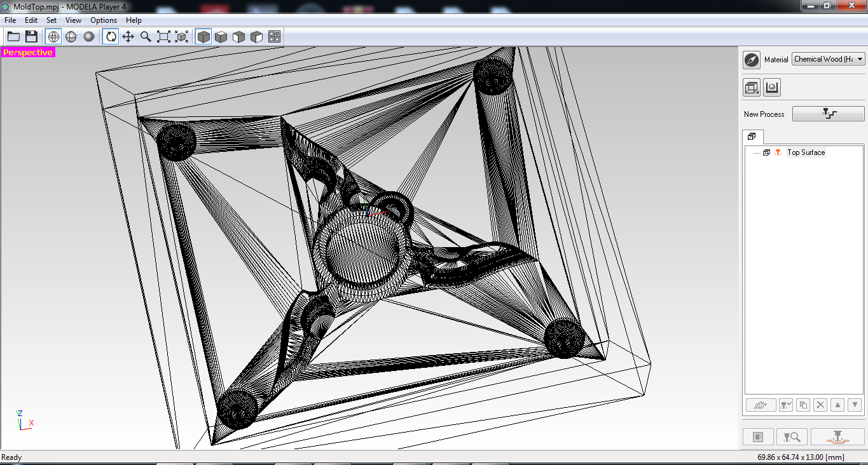Select the front-face cube view
The image size is (868, 465).
coord(238,37)
